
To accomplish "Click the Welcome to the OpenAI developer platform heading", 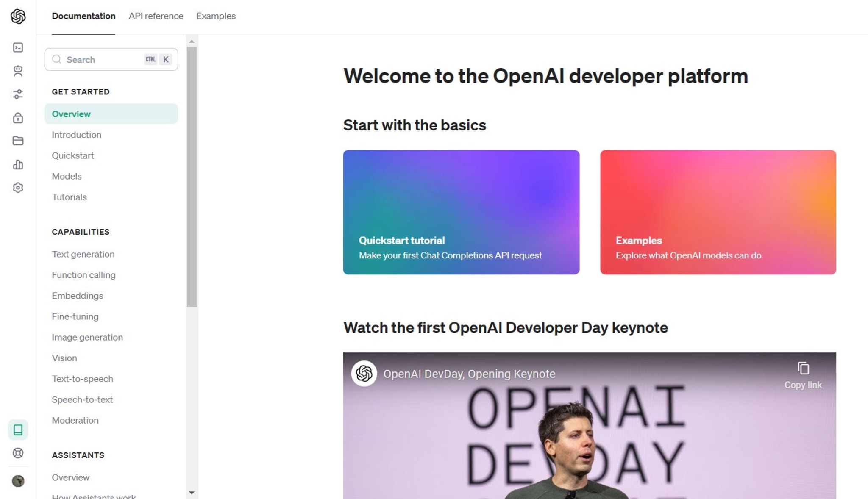I will [545, 76].
